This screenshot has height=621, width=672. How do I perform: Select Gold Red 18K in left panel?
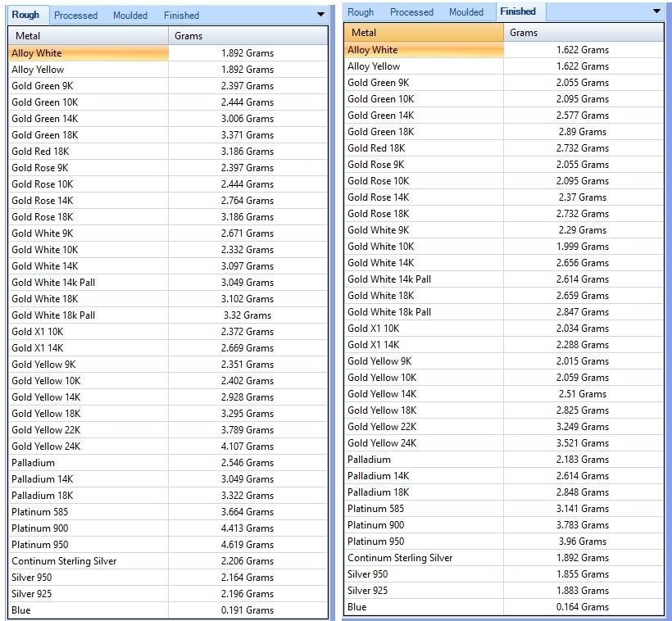168,152
